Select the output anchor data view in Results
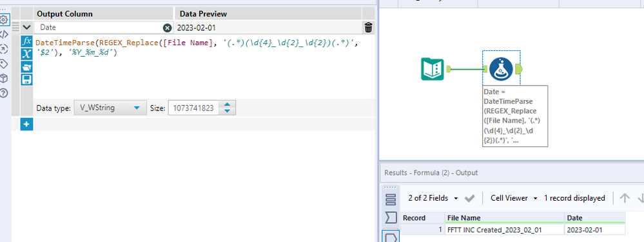This screenshot has height=242, width=644. (x=391, y=237)
